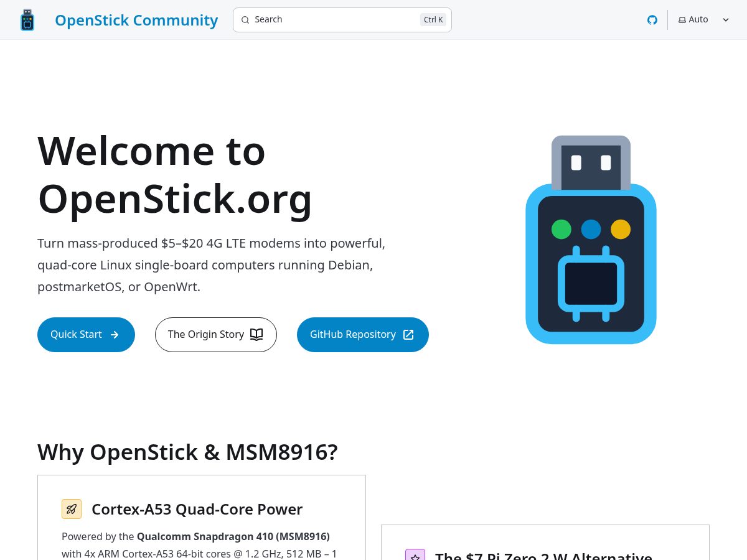
Task: Click the large USB stick hero image
Action: tap(591, 240)
